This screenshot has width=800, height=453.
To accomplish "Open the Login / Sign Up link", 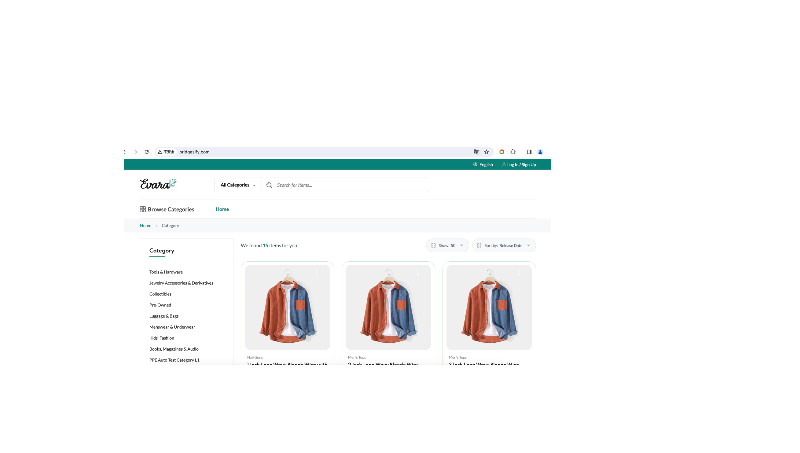I will (x=519, y=165).
